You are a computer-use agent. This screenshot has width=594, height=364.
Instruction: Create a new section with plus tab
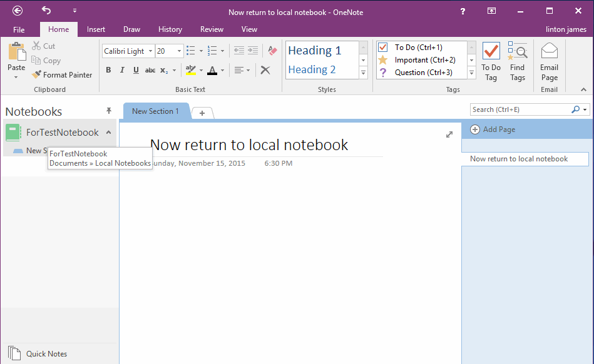coord(202,113)
